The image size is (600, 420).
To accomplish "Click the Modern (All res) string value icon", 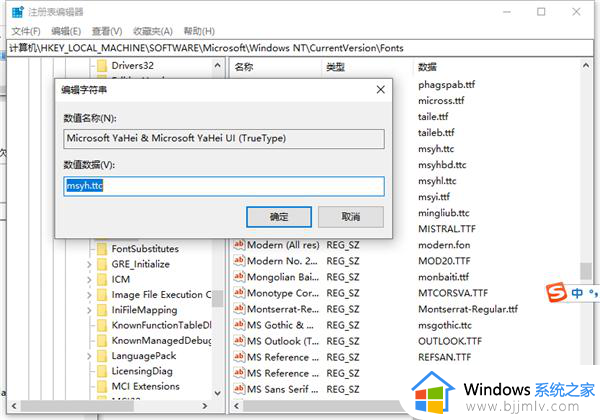I will (239, 244).
